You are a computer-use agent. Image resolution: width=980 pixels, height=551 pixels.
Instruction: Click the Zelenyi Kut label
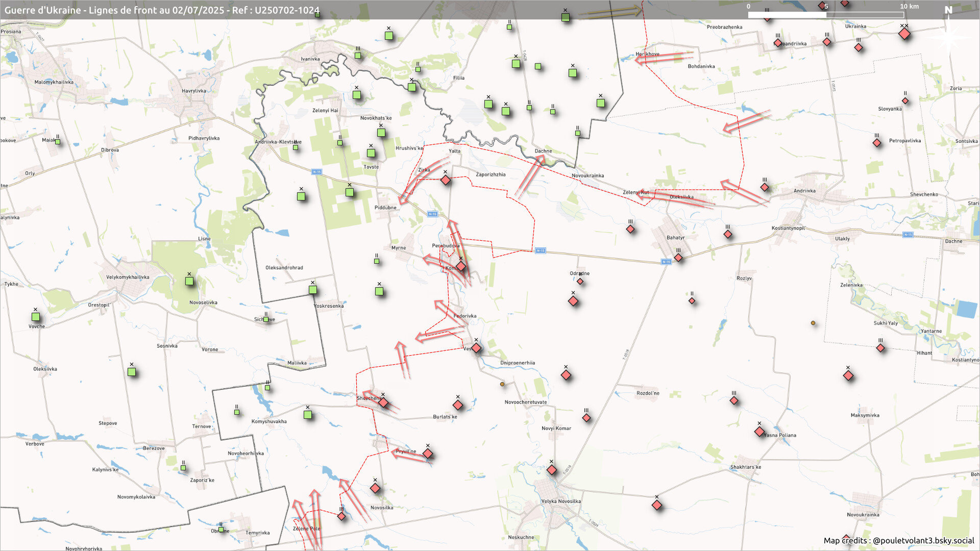pos(635,192)
